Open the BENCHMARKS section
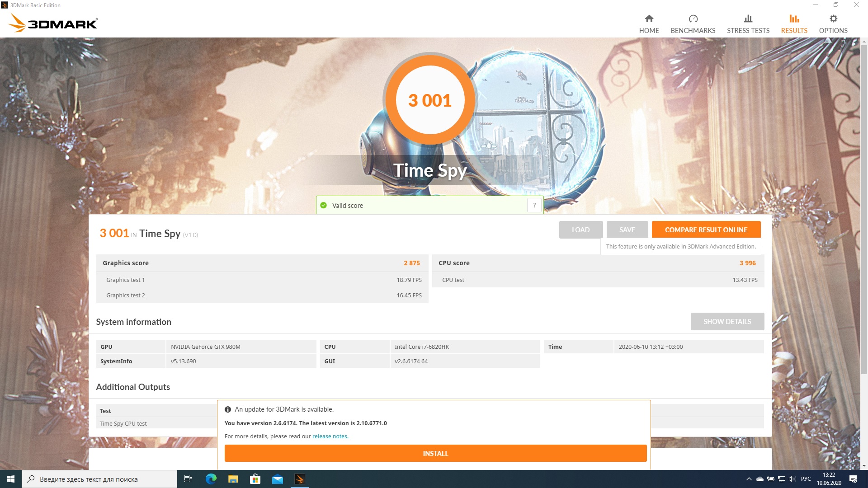The width and height of the screenshot is (868, 488). [x=693, y=24]
